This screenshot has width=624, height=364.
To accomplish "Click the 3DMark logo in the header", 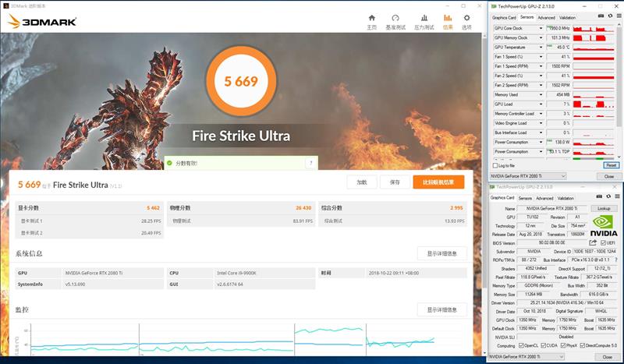I will pyautogui.click(x=42, y=22).
